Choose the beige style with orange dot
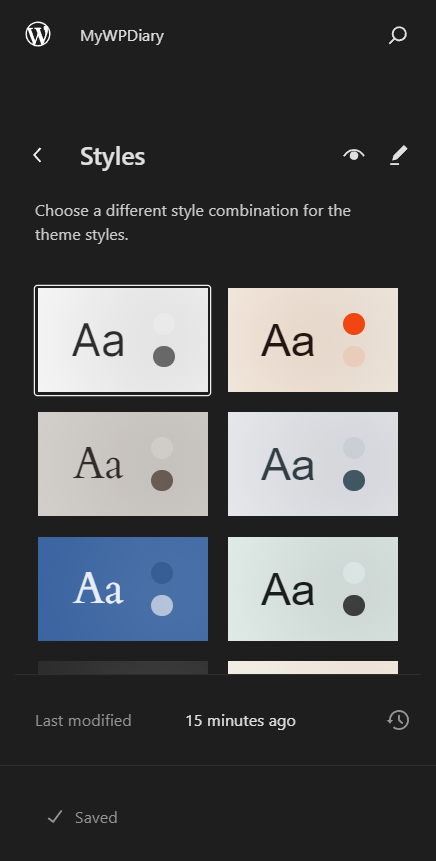436x861 pixels. [x=313, y=340]
